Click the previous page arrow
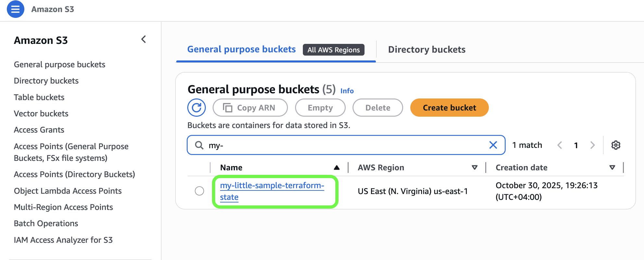The width and height of the screenshot is (644, 260). pyautogui.click(x=560, y=145)
